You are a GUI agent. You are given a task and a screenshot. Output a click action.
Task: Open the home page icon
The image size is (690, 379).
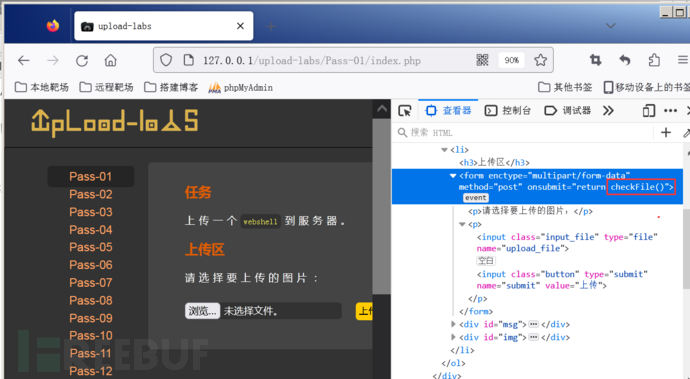110,60
